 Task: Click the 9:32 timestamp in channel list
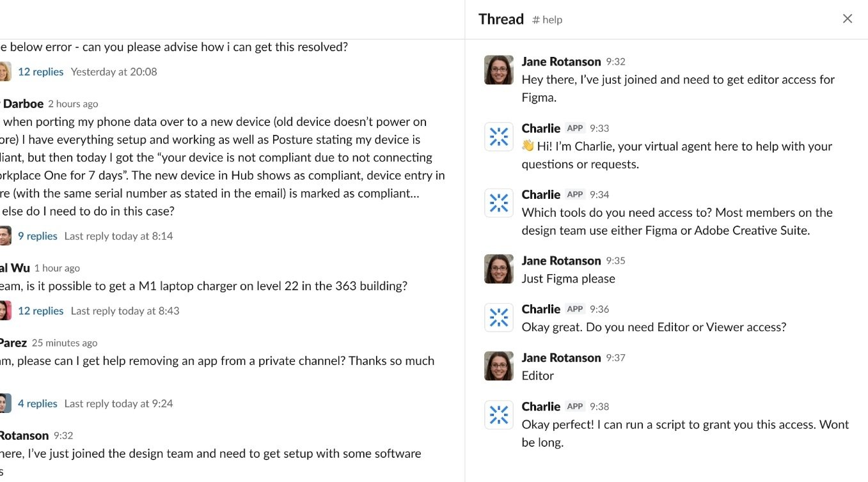point(63,436)
